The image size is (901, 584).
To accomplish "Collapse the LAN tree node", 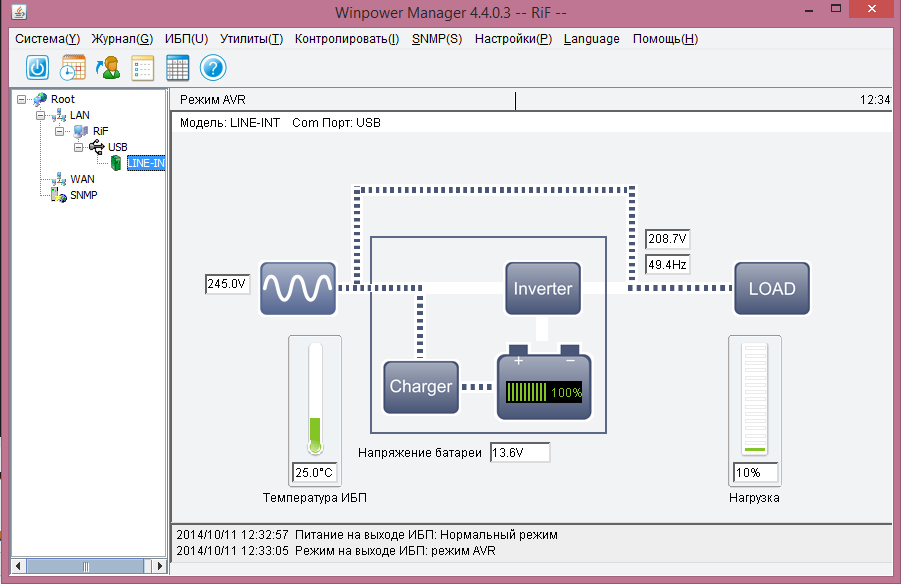I will click(x=40, y=116).
